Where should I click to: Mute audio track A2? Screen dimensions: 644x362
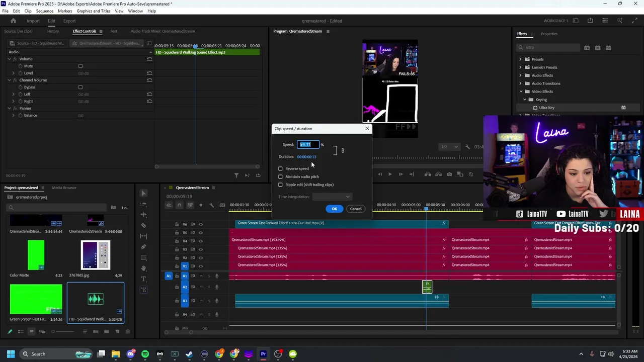coord(201,287)
